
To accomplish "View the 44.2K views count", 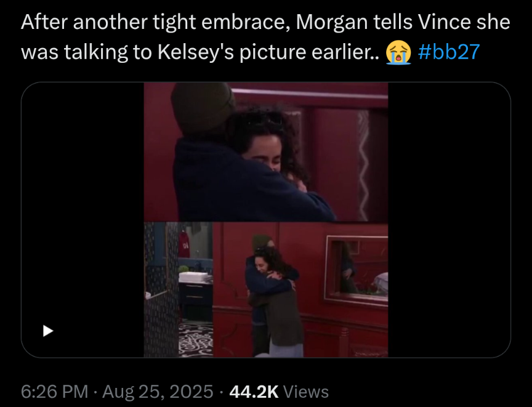I will click(254, 392).
